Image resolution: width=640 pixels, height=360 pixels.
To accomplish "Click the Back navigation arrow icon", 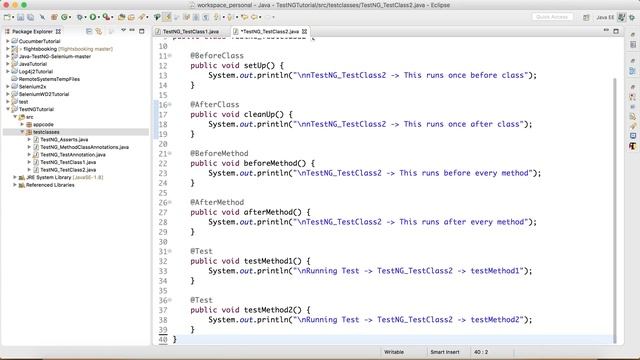I will point(254,17).
